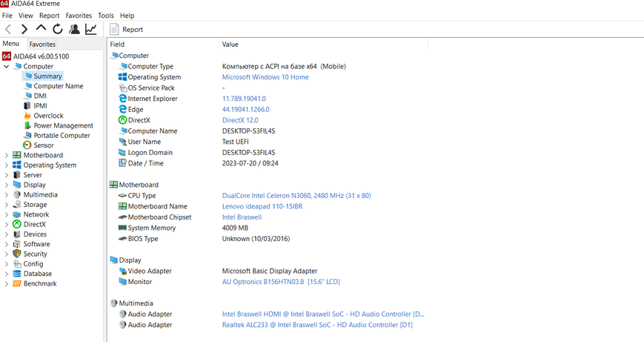Expand the Storage tree node
This screenshot has width=644, height=342.
tap(6, 204)
